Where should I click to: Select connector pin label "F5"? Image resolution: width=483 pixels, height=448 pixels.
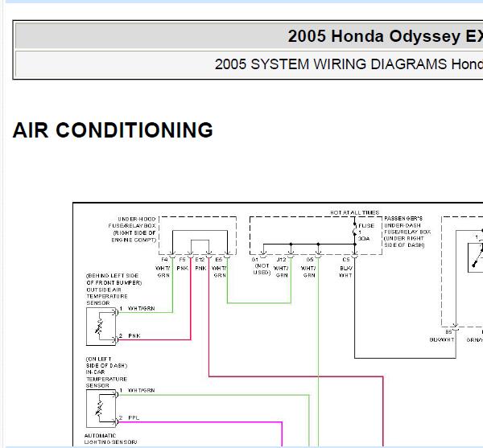tap(183, 260)
